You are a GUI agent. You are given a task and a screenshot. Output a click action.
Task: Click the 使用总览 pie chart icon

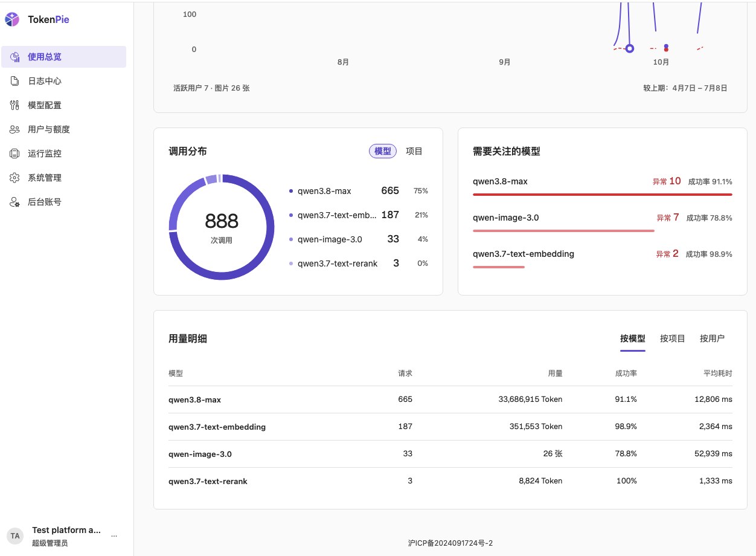[14, 57]
